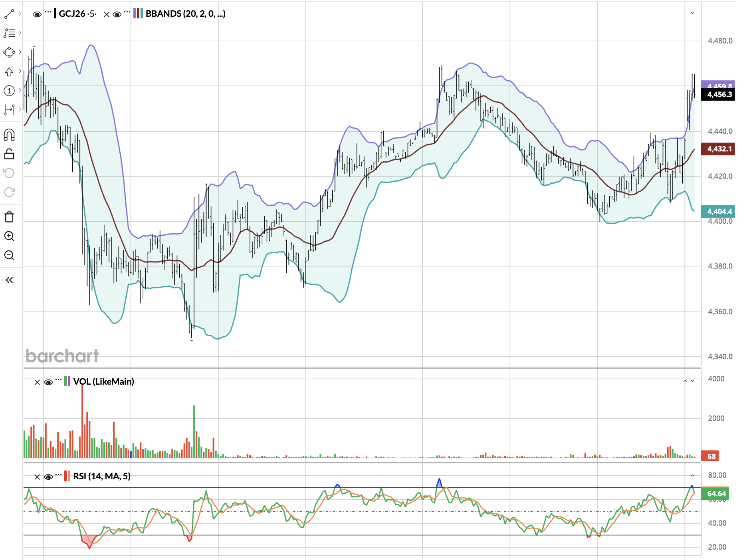This screenshot has height=560, width=753.
Task: Click the BBANDS teal lower band swatch
Action: click(x=142, y=14)
